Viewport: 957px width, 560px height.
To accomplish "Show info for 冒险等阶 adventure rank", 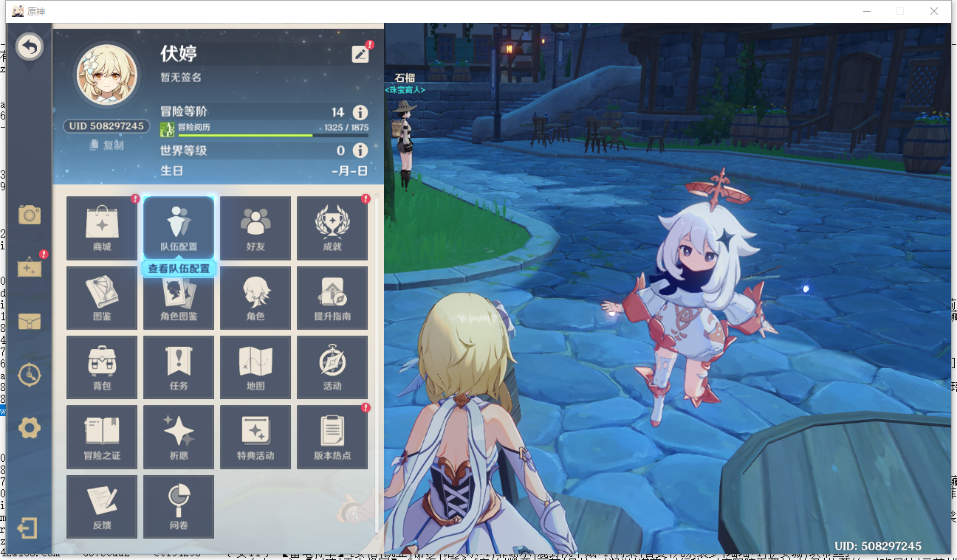I will [x=360, y=112].
